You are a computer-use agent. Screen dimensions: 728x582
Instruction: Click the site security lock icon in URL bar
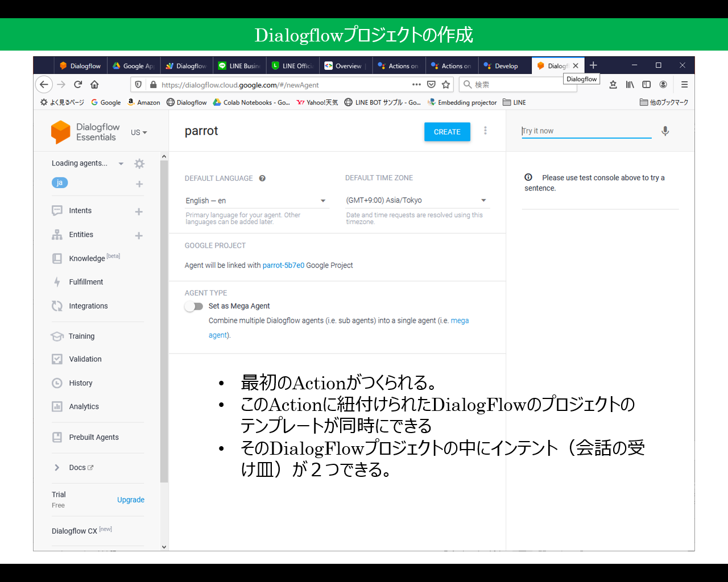153,85
